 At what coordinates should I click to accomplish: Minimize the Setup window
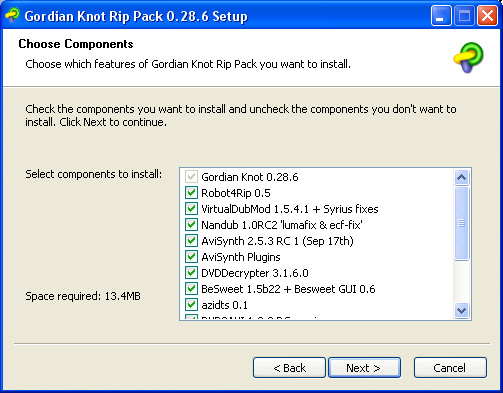[x=441, y=15]
